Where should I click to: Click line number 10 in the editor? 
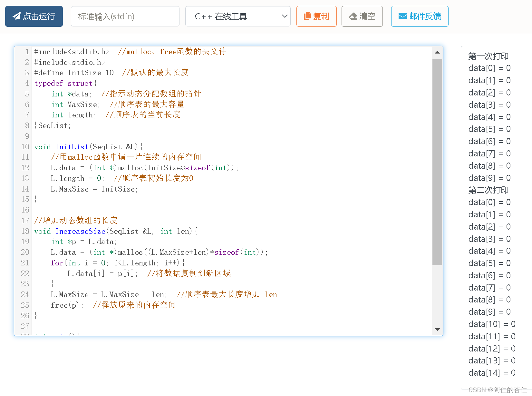click(x=25, y=147)
